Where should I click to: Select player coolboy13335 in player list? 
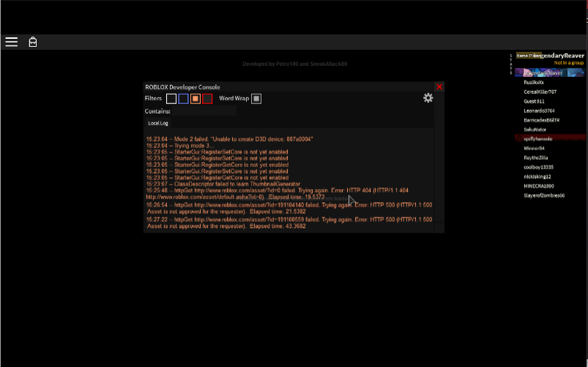[x=538, y=167]
